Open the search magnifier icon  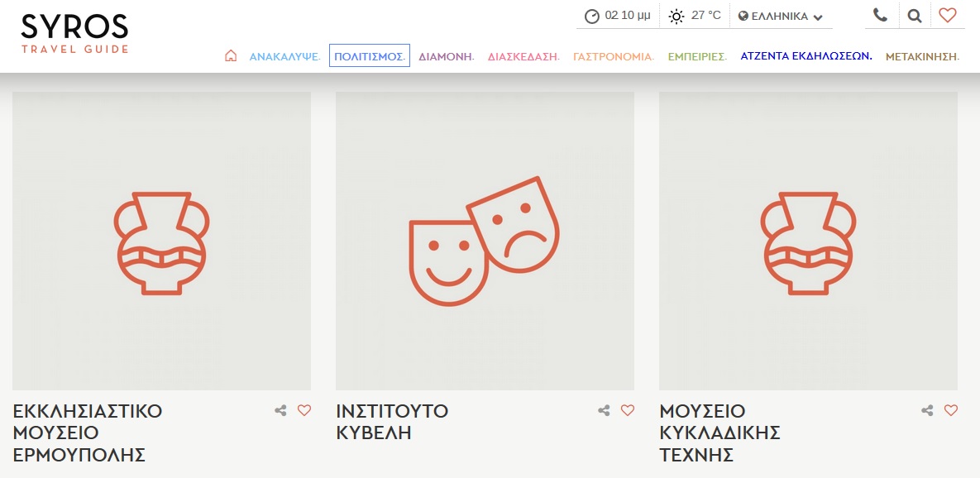tap(915, 16)
